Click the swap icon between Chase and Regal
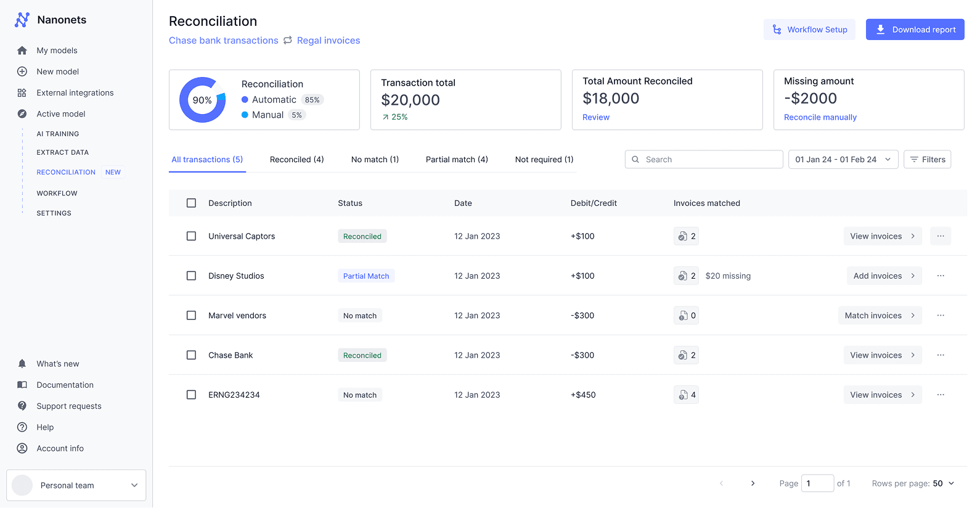 click(x=288, y=41)
